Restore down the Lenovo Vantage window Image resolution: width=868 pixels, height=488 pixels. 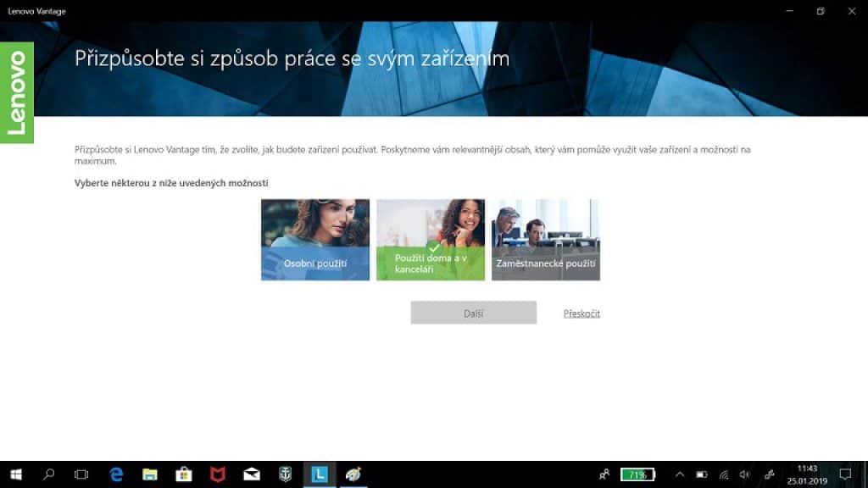click(x=821, y=11)
